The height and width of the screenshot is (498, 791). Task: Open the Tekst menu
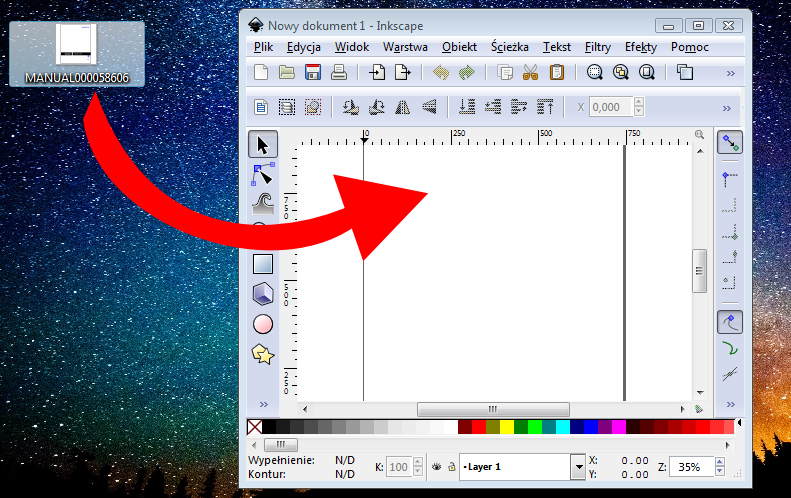(557, 47)
